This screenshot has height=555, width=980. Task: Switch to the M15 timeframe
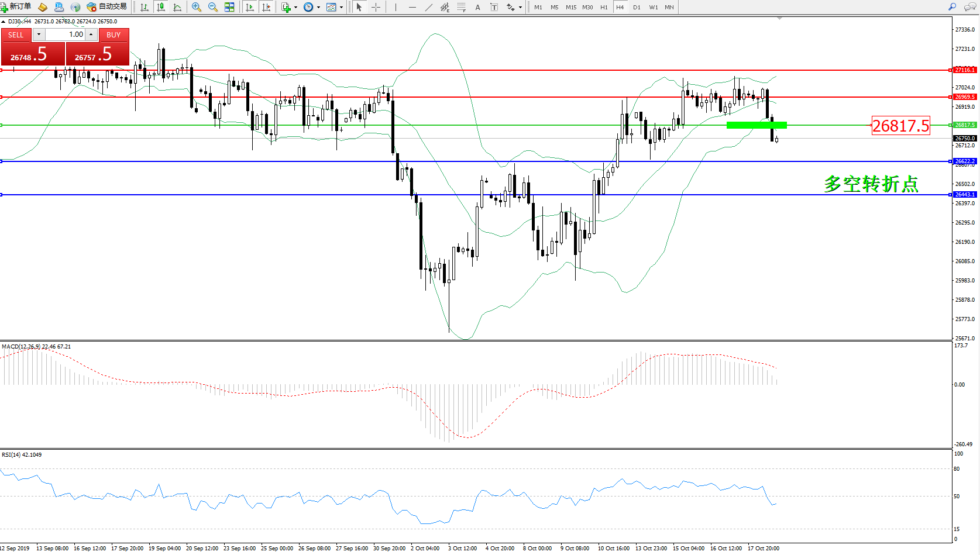coord(570,7)
